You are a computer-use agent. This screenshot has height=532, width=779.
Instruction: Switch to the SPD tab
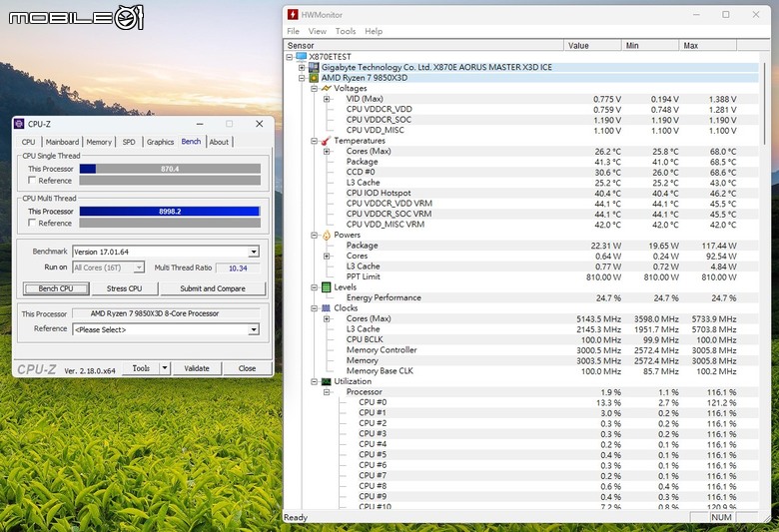coord(129,142)
